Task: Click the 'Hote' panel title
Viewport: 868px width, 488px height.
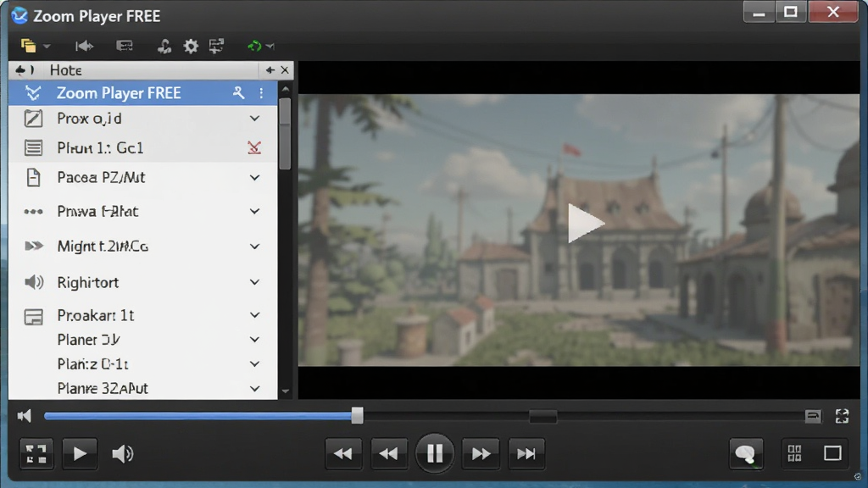Action: pyautogui.click(x=66, y=70)
